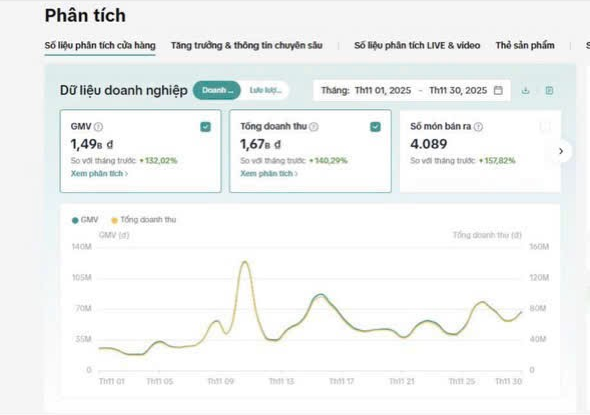
Task: Click the start date Th11 01, 2025
Action: coord(383,90)
